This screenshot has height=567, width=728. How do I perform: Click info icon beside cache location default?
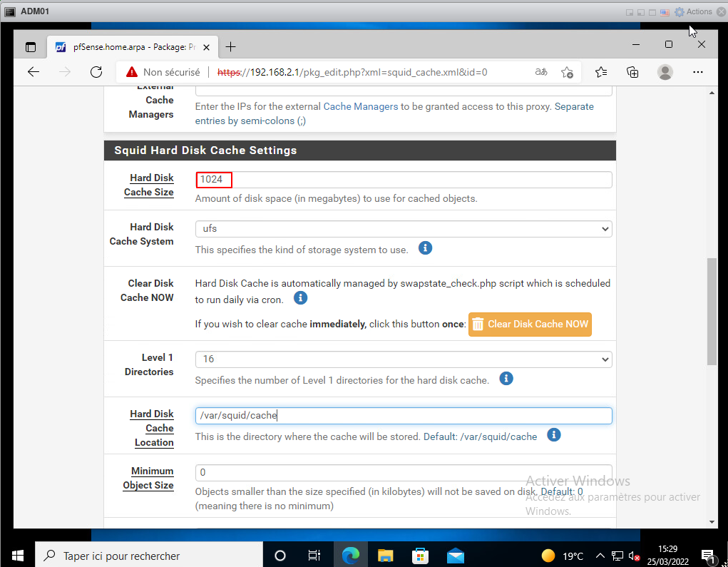(x=553, y=435)
